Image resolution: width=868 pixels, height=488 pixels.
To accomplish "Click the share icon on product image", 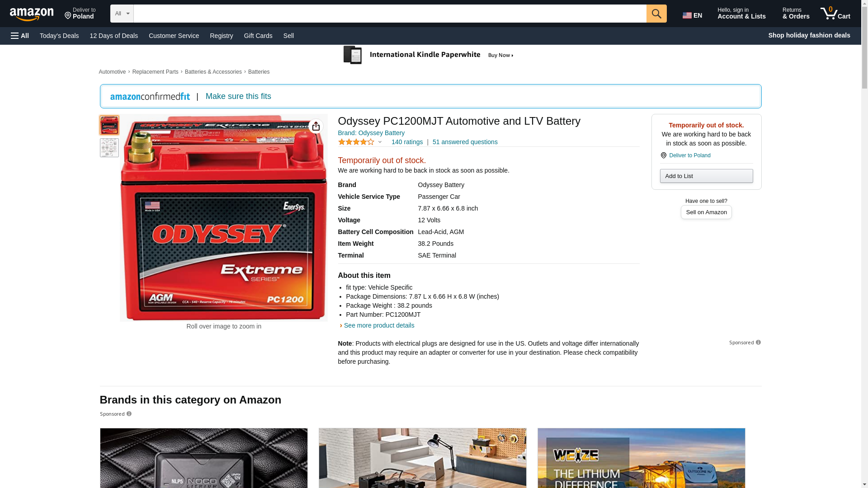I will coord(316,126).
